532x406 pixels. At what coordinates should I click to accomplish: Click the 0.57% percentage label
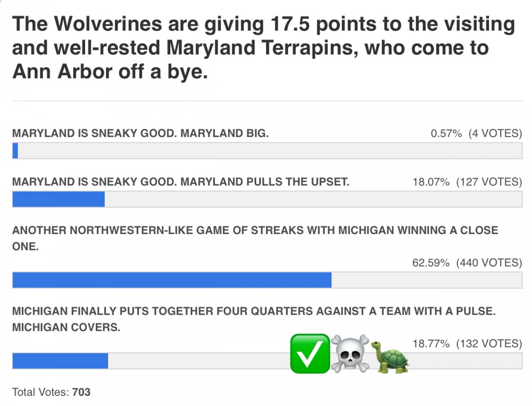(x=446, y=133)
